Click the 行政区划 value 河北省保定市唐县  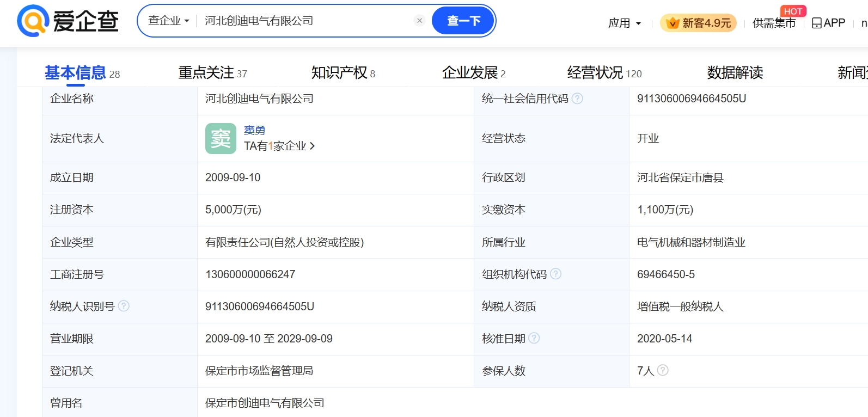(x=680, y=177)
